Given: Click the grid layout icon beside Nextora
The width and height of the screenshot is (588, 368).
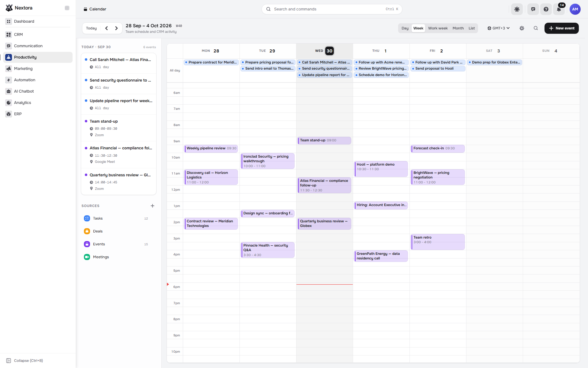Looking at the screenshot, I should point(67,8).
